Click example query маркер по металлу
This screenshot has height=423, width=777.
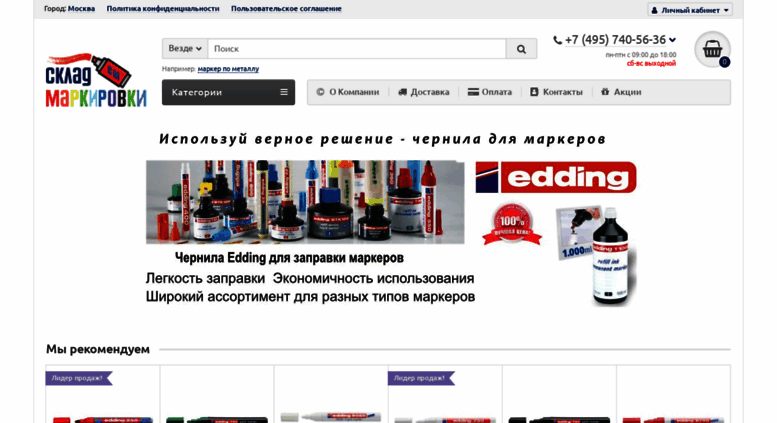coord(228,69)
